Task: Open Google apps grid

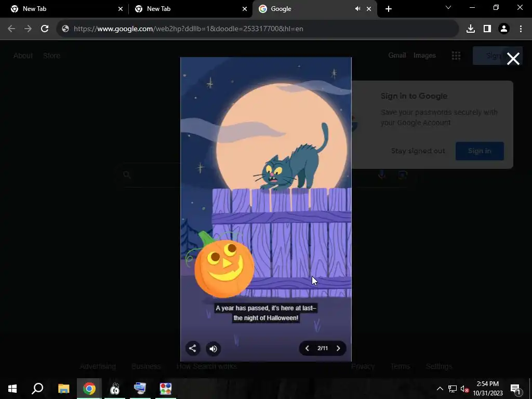Action: 456,56
